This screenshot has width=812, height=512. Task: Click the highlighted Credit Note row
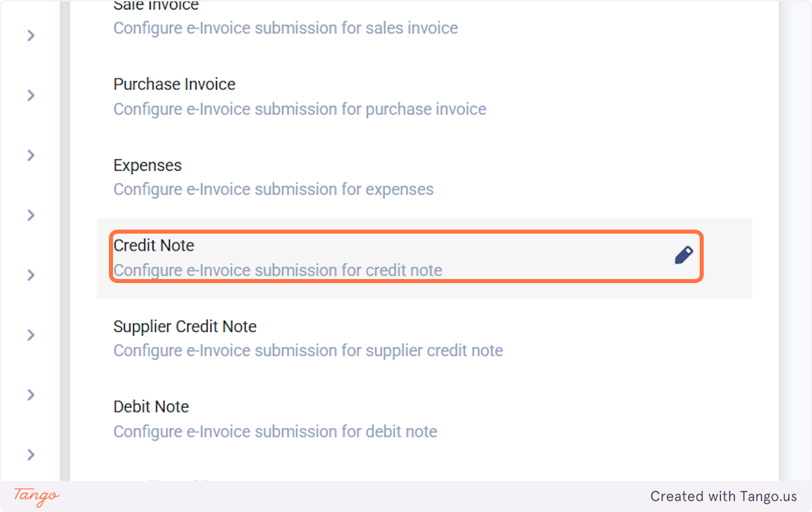pos(406,256)
